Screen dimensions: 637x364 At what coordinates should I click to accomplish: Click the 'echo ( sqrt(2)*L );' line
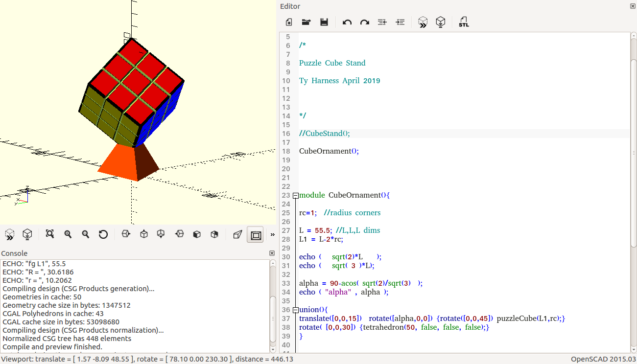(340, 257)
